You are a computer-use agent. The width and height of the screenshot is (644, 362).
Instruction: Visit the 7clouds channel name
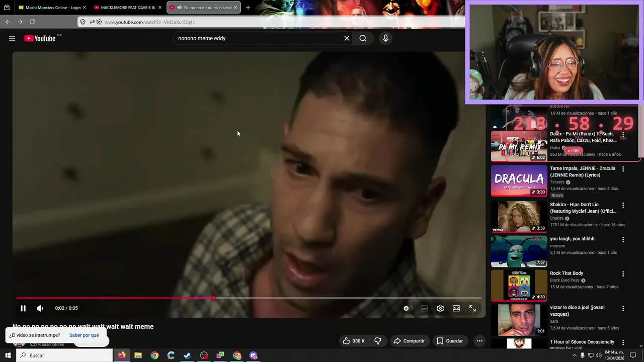557,182
